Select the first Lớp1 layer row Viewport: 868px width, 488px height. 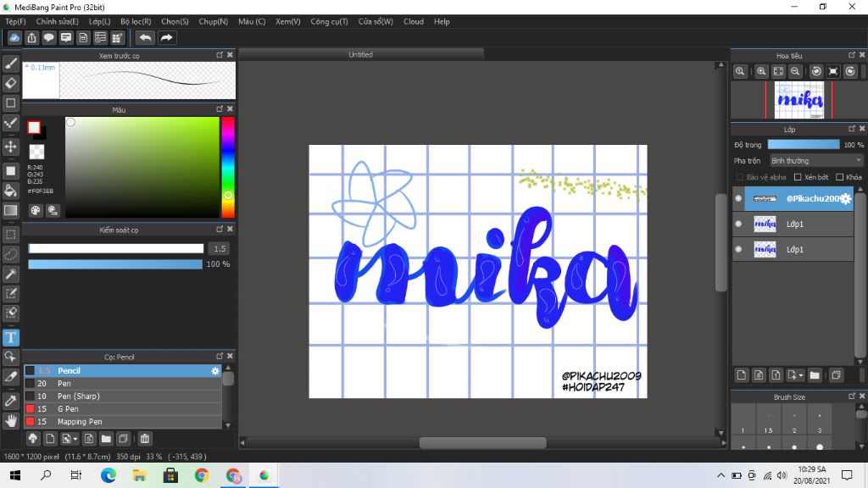[x=793, y=224]
